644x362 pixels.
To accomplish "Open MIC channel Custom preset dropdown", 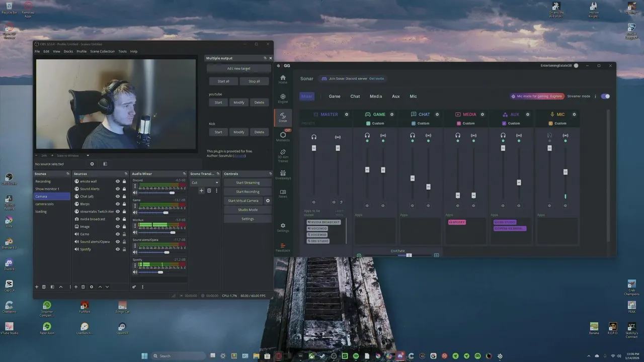I will tap(557, 123).
